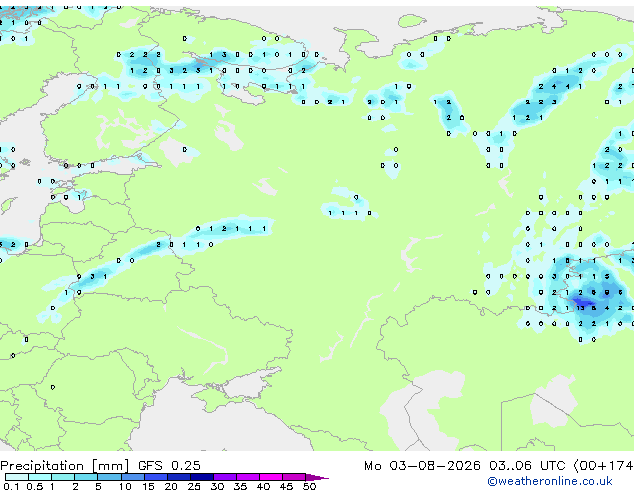
Task: Click the "30" legend label
Action: (x=217, y=486)
